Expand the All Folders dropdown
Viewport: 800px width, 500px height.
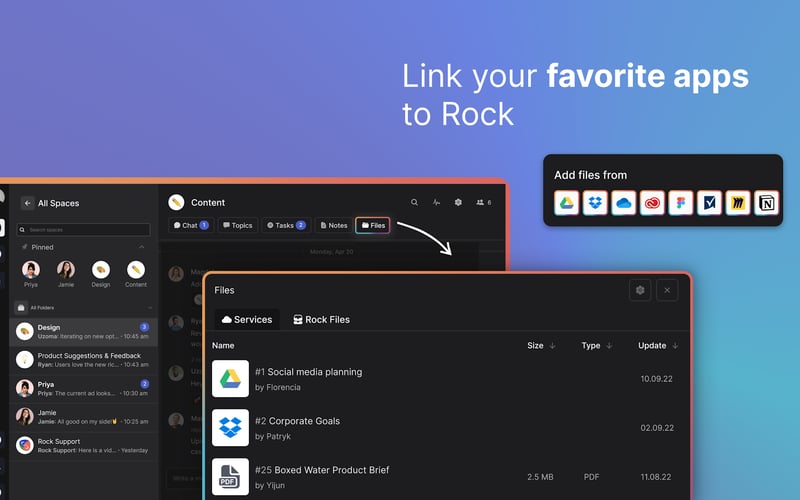(149, 308)
